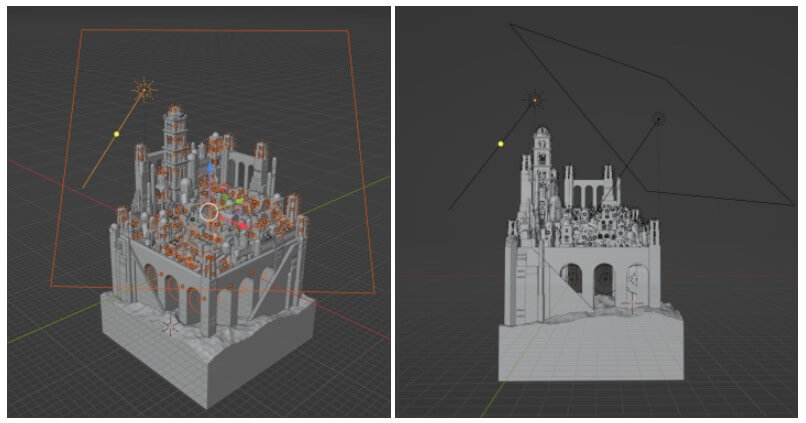This screenshot has width=806, height=423.
Task: Select the dark point light in right viewport
Action: [x=658, y=119]
